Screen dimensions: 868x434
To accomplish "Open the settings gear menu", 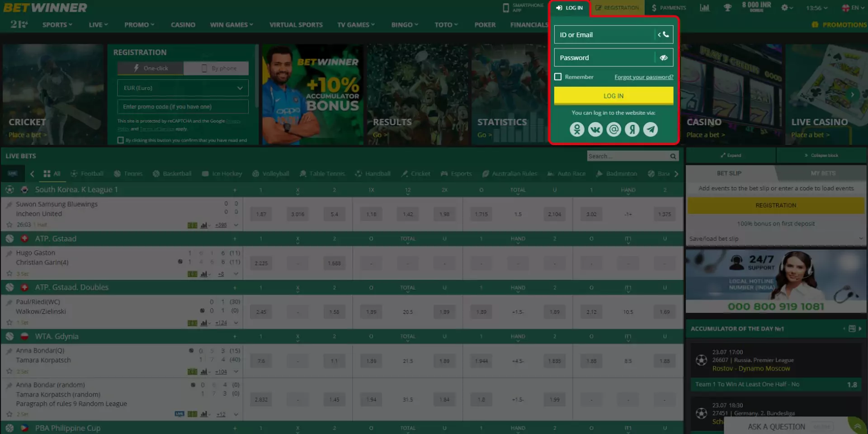I will [785, 8].
